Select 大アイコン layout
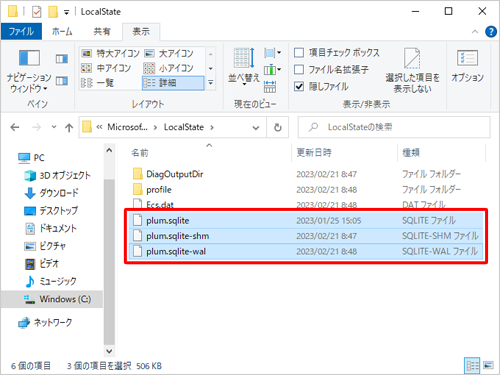 click(x=169, y=53)
